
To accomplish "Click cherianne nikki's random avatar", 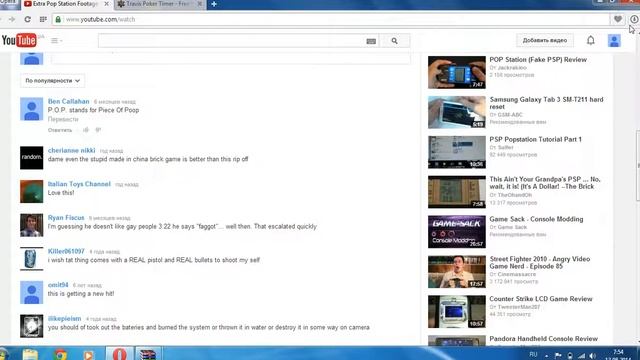I will 31,158.
